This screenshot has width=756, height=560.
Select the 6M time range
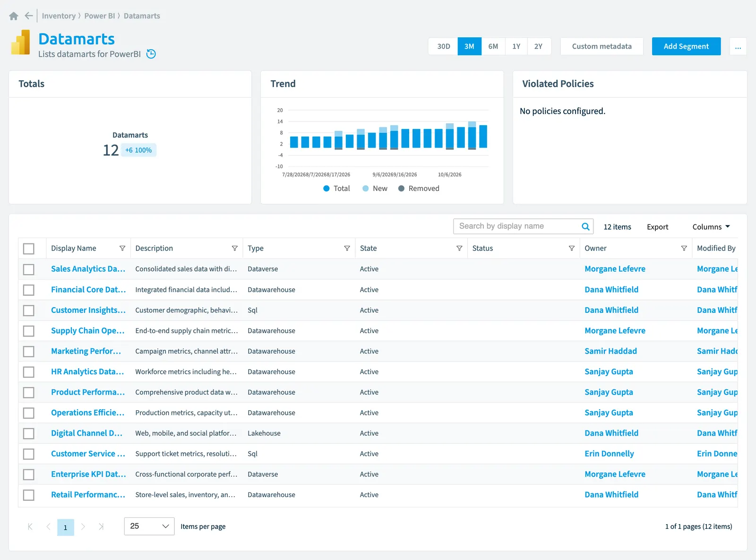(493, 46)
